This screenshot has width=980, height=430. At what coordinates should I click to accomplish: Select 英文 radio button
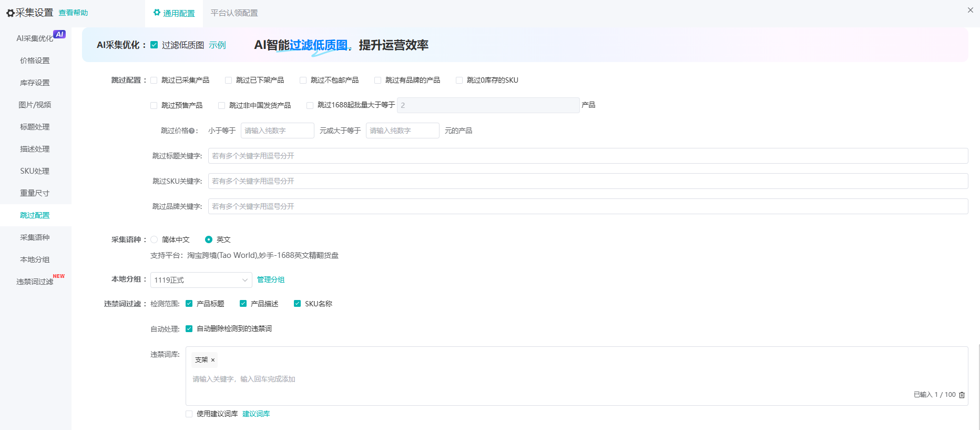(209, 239)
